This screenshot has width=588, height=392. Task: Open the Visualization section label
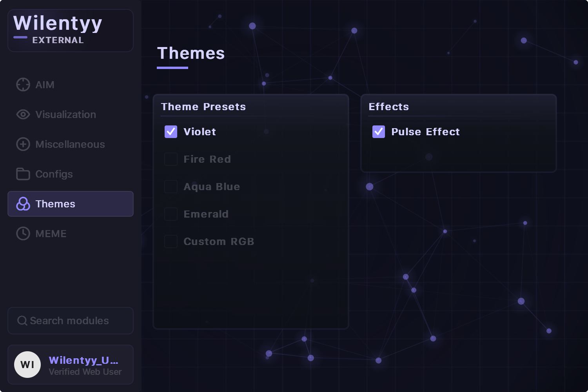tap(65, 114)
